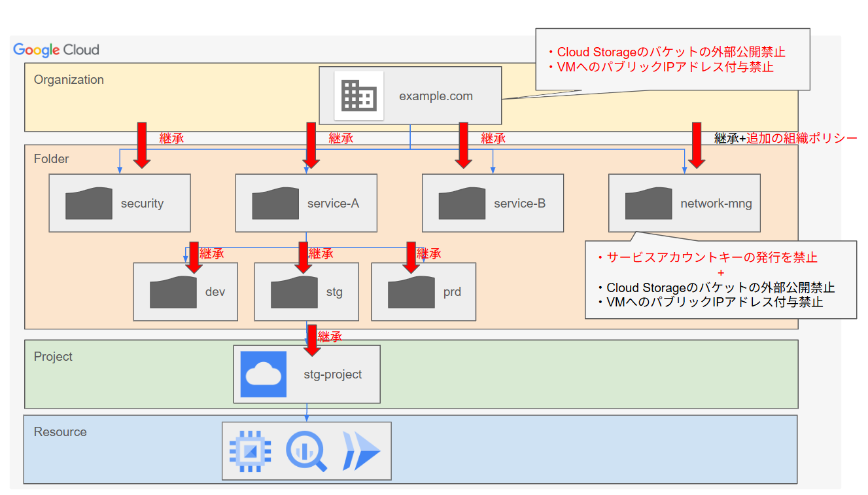
Task: Click the サービスアカウントキーの発行を禁止 text
Action: pyautogui.click(x=712, y=257)
